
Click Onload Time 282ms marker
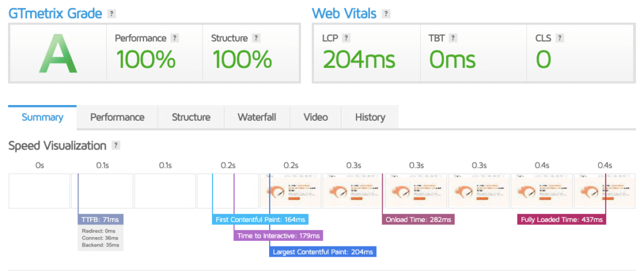click(418, 219)
